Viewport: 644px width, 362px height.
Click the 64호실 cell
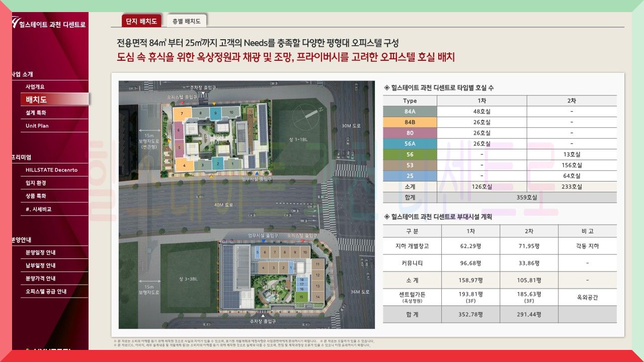572,176
